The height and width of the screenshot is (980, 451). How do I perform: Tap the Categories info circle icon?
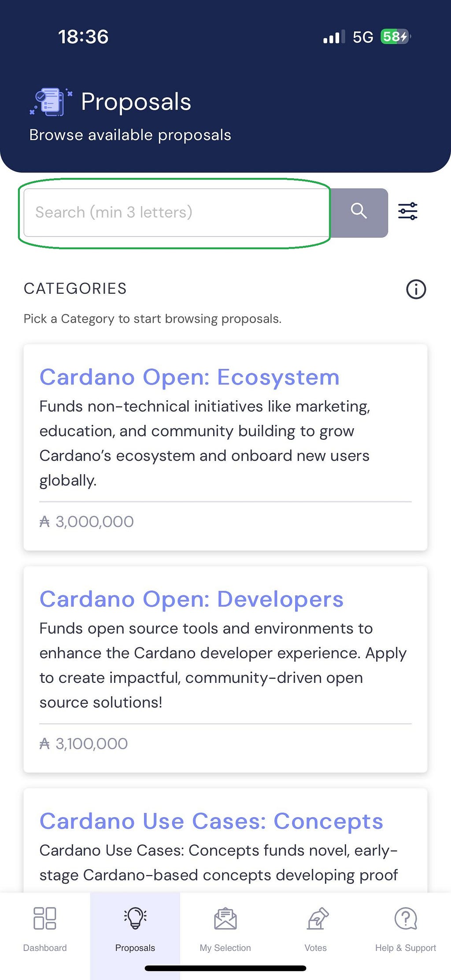click(x=416, y=289)
